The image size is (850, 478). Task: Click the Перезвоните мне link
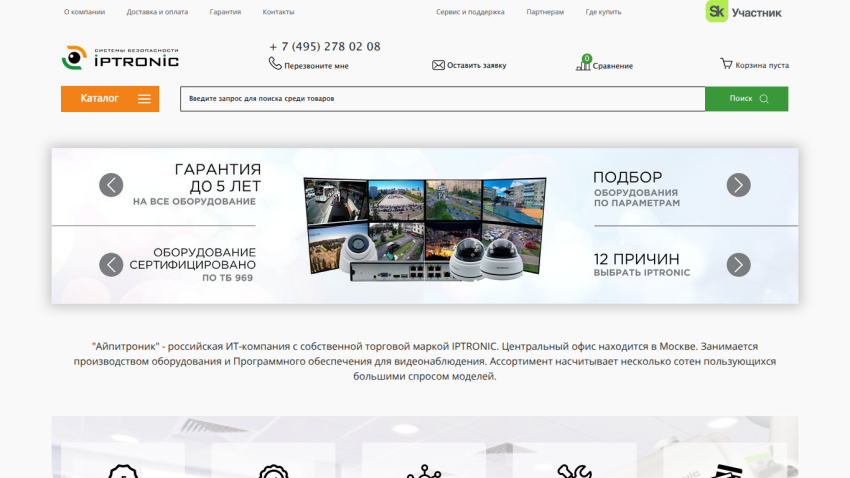click(317, 66)
